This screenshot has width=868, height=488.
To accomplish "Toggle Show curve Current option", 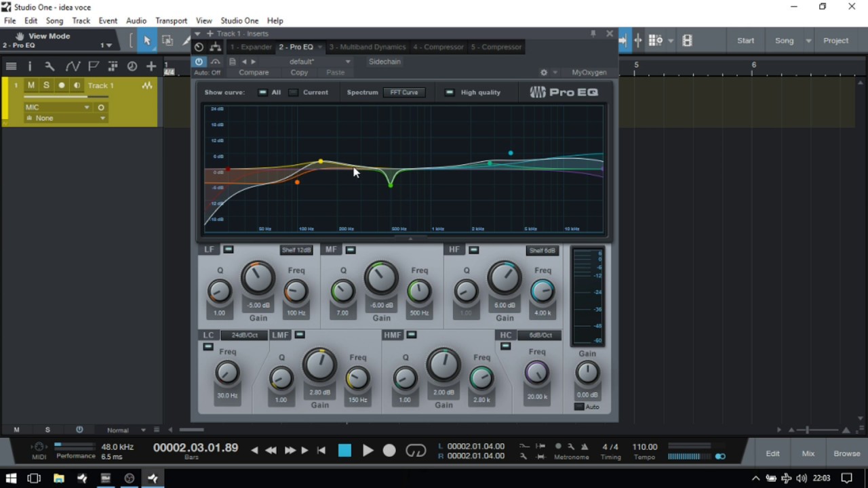I will [x=293, y=92].
